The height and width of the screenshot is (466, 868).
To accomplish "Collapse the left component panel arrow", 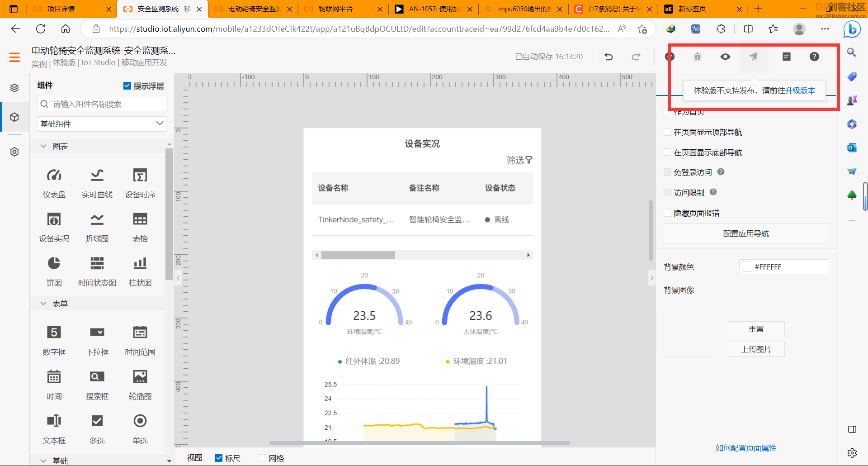I will click(178, 278).
